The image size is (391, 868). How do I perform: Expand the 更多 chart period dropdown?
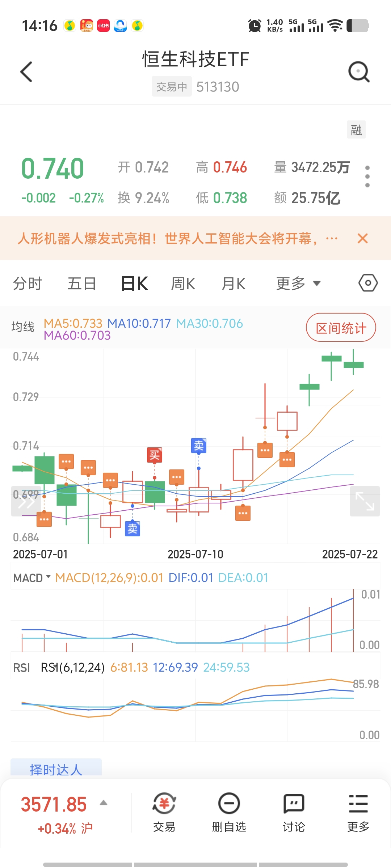[x=298, y=283]
